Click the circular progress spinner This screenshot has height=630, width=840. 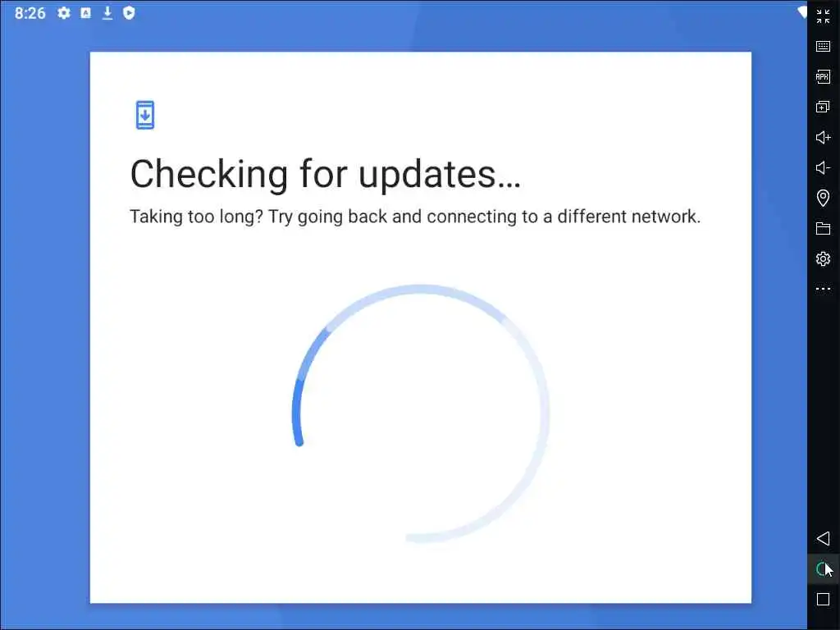[421, 413]
